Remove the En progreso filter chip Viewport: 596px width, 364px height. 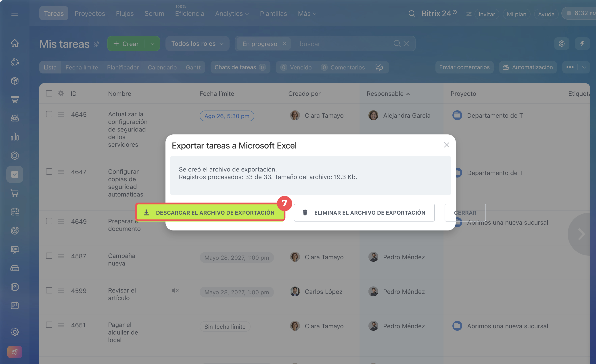click(284, 44)
